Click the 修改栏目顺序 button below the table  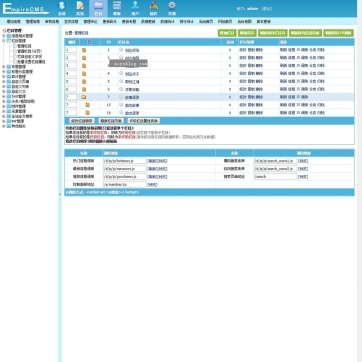[x=81, y=121]
